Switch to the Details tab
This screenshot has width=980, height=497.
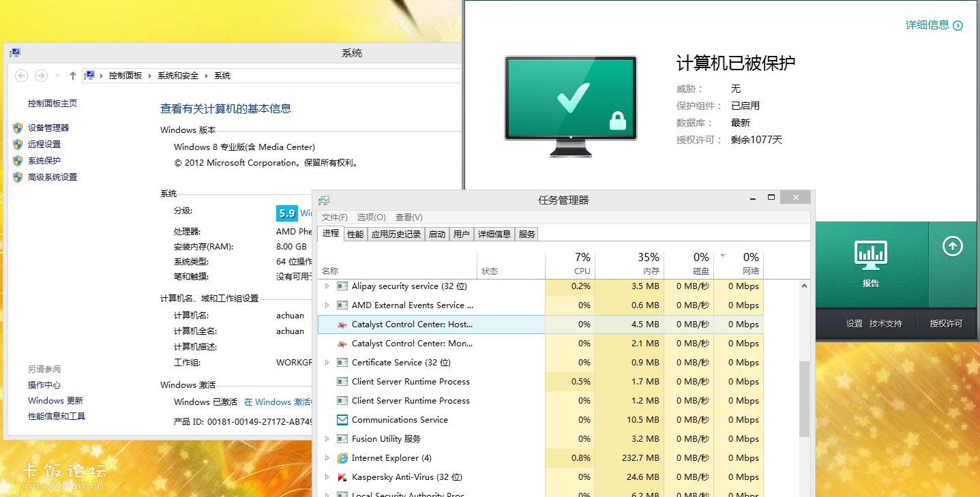494,234
